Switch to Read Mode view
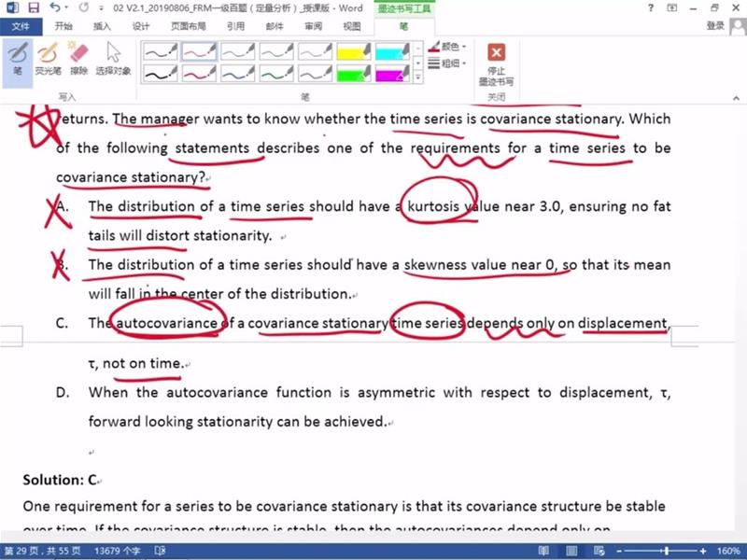The image size is (747, 560). (543, 551)
